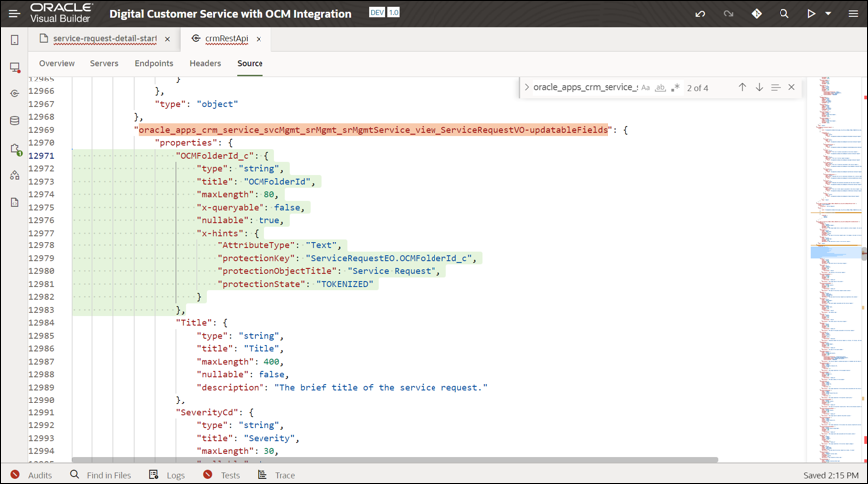Select the crmRestApi tab
Viewport: 868px width, 484px height.
(x=226, y=38)
